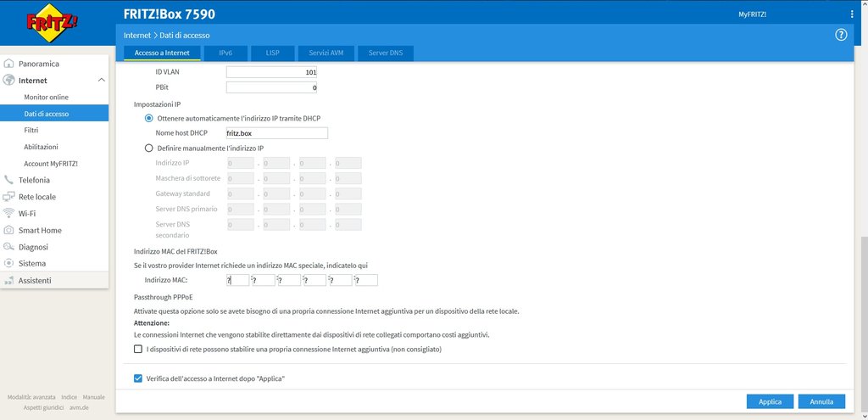Collapse the Internet menu chevron
This screenshot has width=868, height=420.
tap(102, 81)
